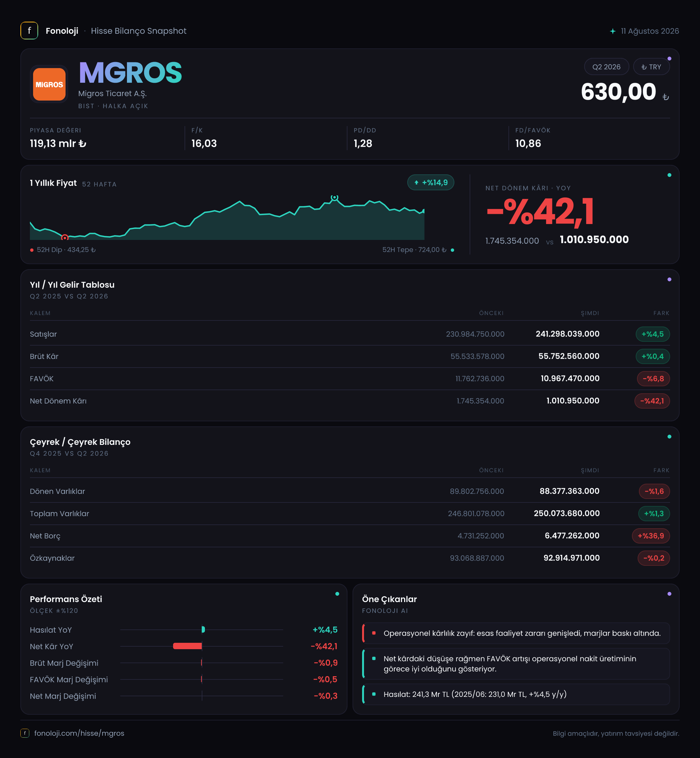Click the orange Migros company logo
This screenshot has height=758, width=700.
(x=49, y=84)
